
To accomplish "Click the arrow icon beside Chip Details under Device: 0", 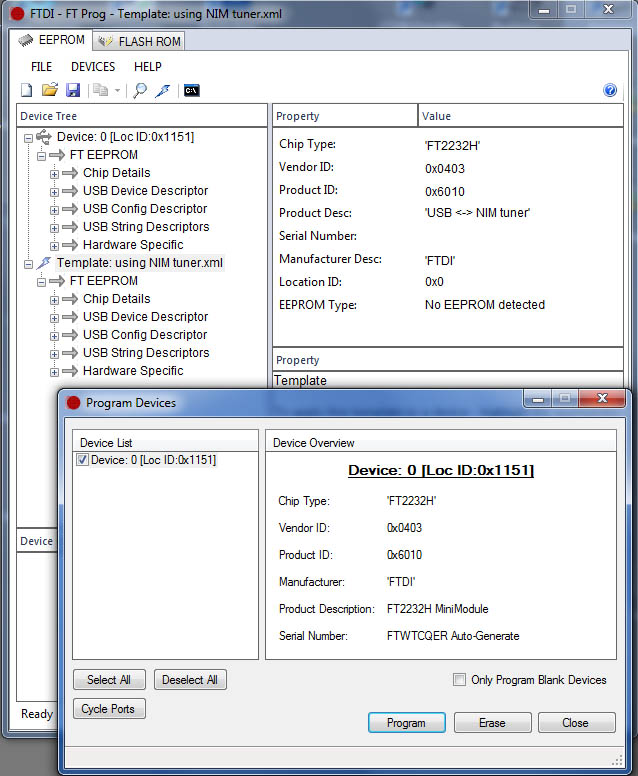I will click(70, 173).
